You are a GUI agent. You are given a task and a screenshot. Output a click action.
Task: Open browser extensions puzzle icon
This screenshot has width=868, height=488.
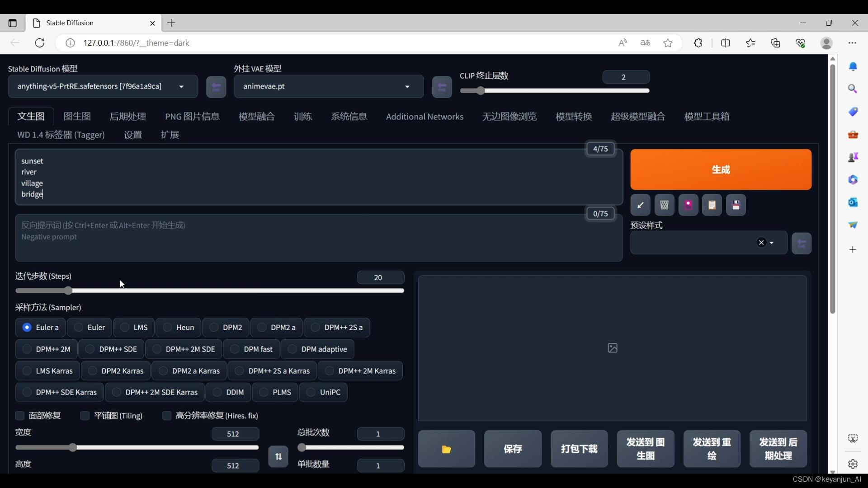[x=698, y=43]
